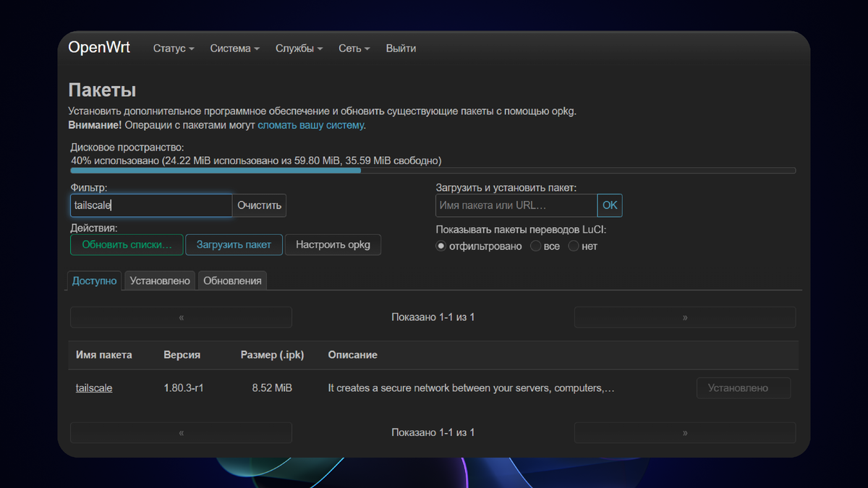Click the filter field containing tailscale

(151, 205)
